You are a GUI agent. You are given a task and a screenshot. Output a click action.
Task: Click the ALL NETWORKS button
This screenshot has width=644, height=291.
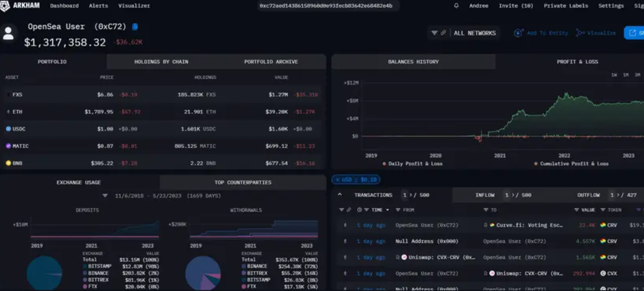tap(474, 33)
